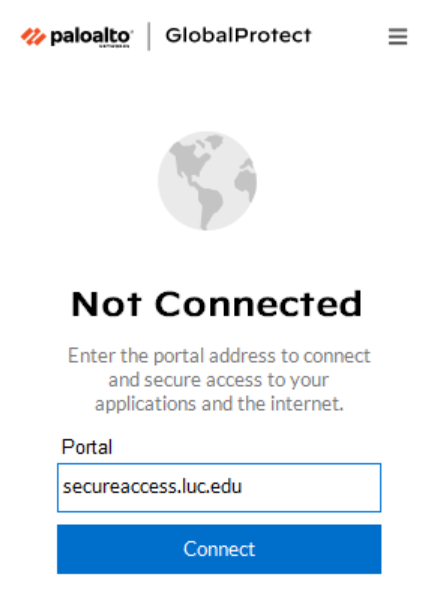This screenshot has height=590, width=431.
Task: Focus the Portal address input field
Action: [219, 488]
